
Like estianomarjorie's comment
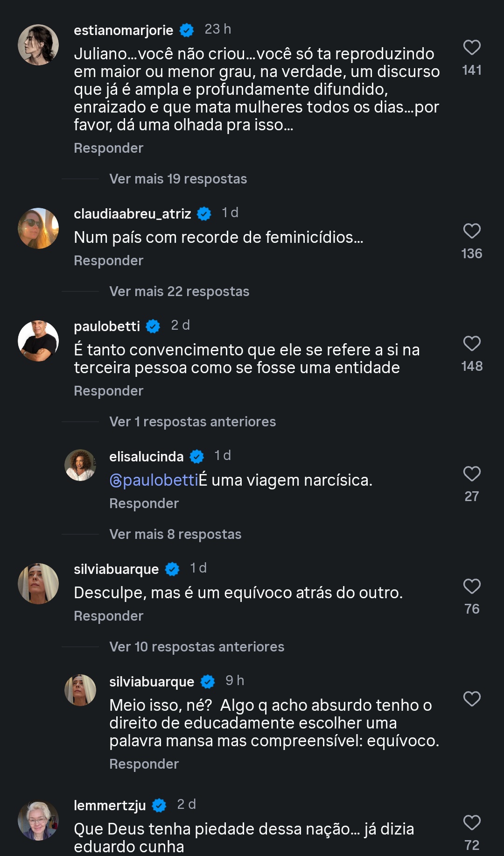coord(471,48)
